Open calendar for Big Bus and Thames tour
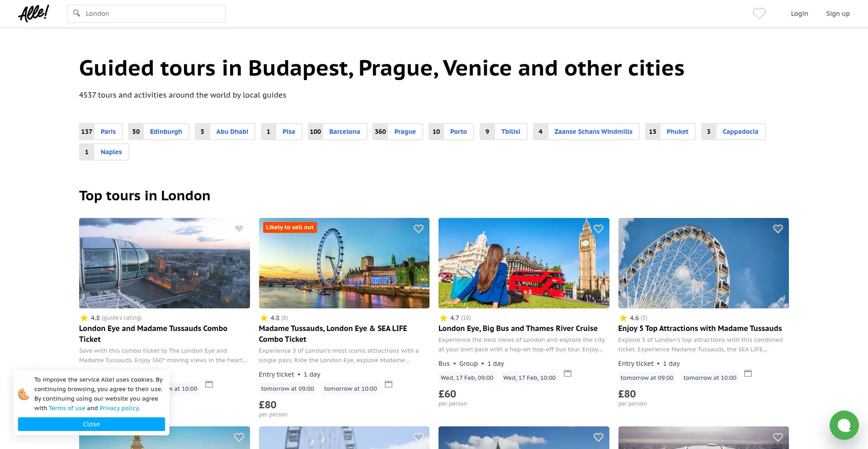Viewport: 868px width, 449px height. click(x=568, y=373)
